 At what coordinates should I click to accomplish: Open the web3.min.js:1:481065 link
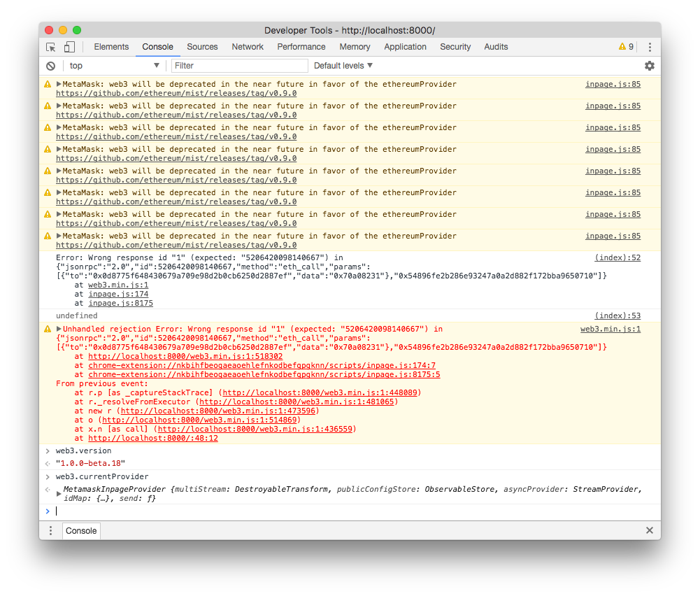[297, 402]
